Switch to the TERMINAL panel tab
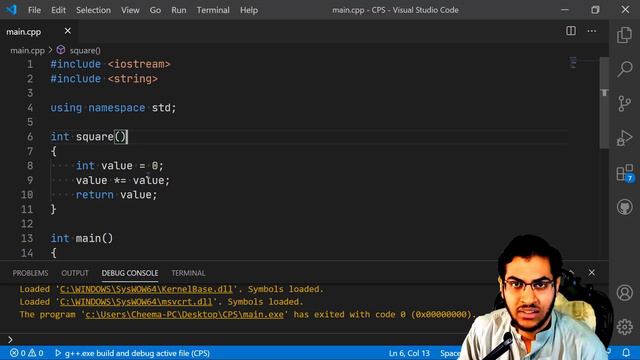This screenshot has height=360, width=640. pyautogui.click(x=188, y=273)
